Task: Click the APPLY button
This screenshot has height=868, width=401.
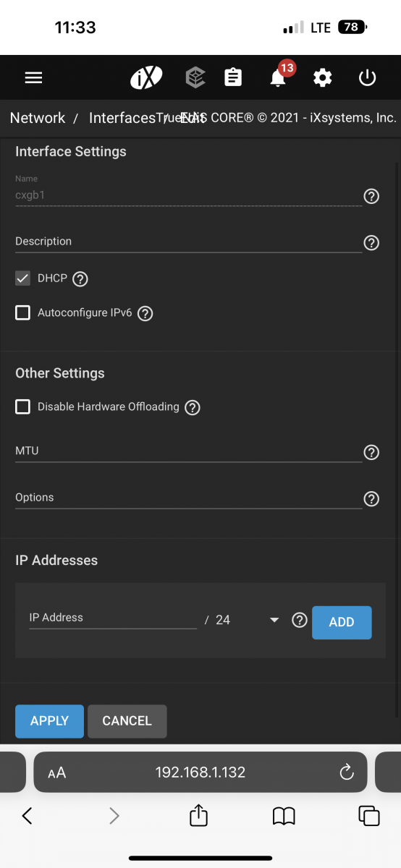Action: coord(49,721)
